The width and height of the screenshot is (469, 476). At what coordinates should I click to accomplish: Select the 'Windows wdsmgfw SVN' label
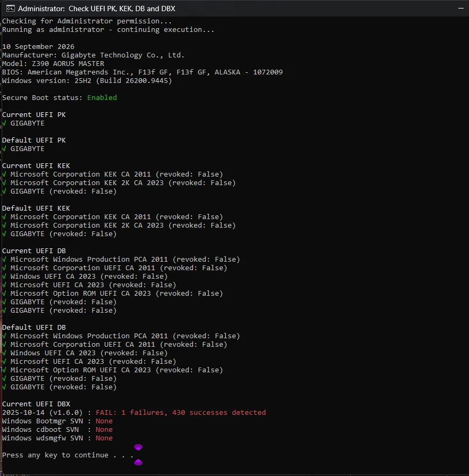[x=43, y=438]
